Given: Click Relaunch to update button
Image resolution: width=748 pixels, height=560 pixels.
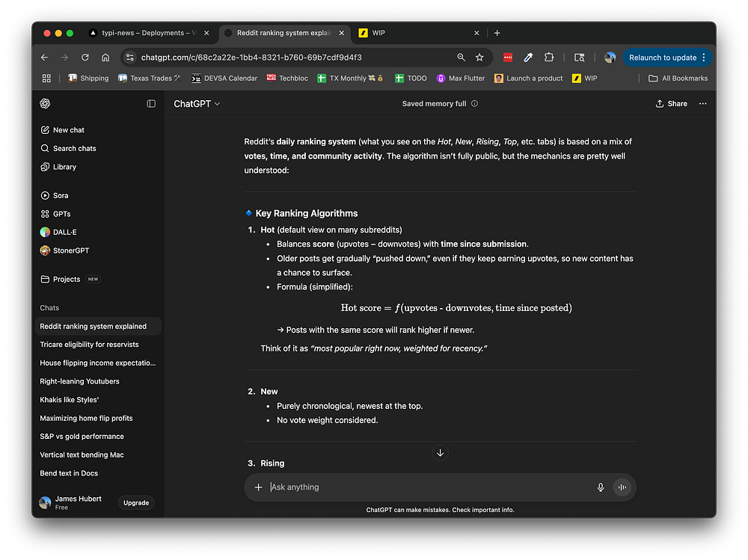Looking at the screenshot, I should (x=662, y=58).
